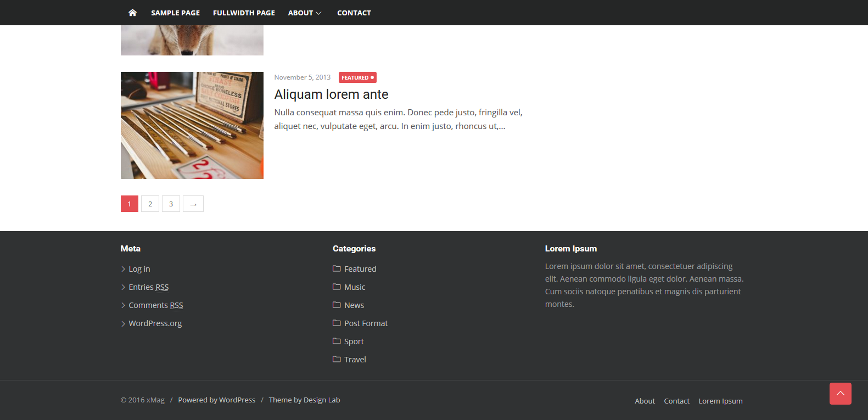Image resolution: width=868 pixels, height=420 pixels.
Task: Open the Entries RSS feed link
Action: 148,287
